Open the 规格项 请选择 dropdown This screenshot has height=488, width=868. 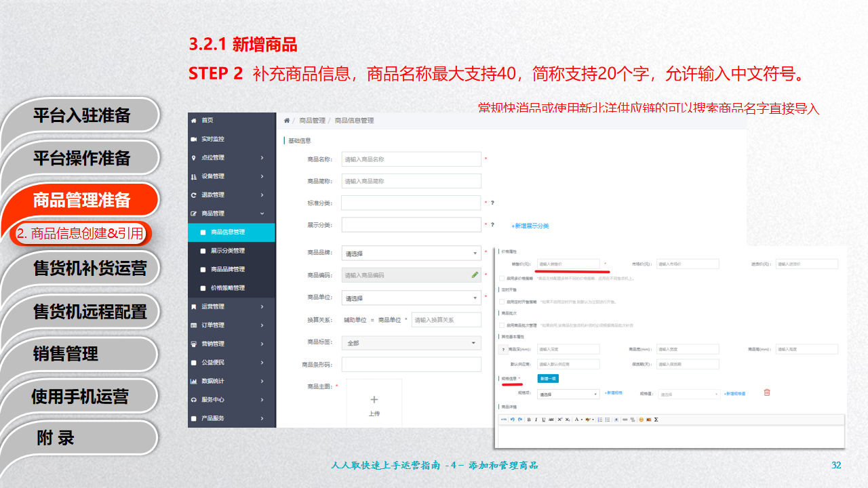click(568, 393)
